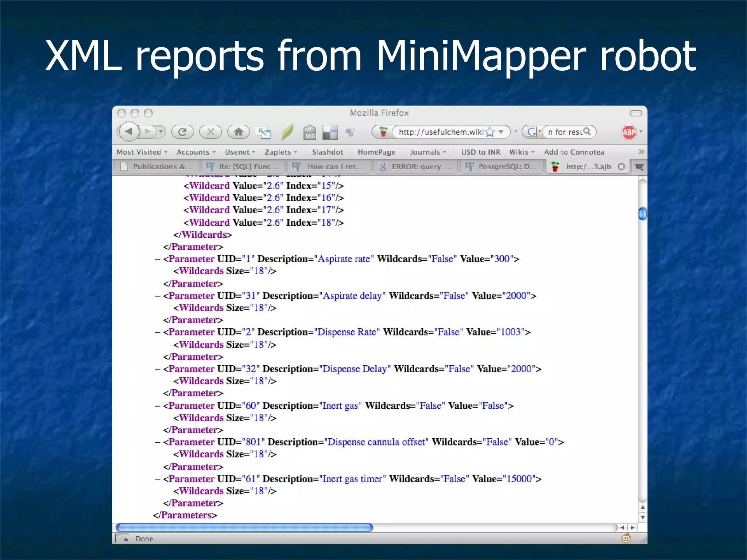Click the Adblock Plus ABP icon
747x560 pixels.
629,132
